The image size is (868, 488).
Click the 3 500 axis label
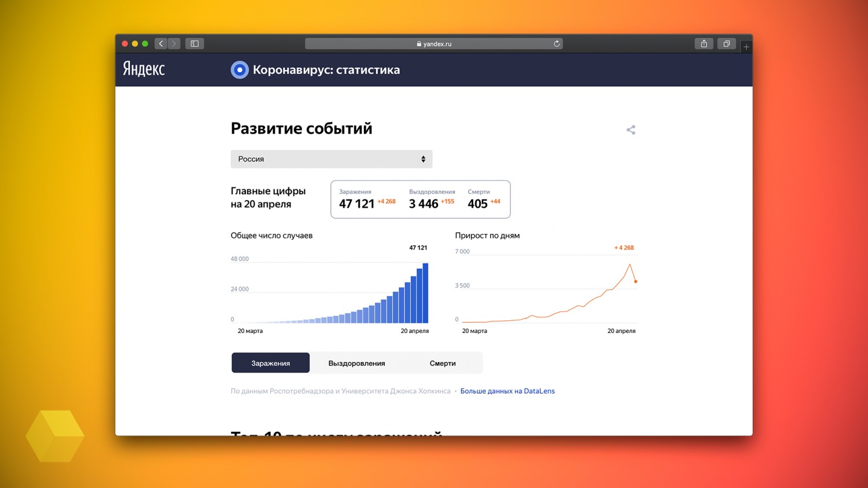click(462, 286)
